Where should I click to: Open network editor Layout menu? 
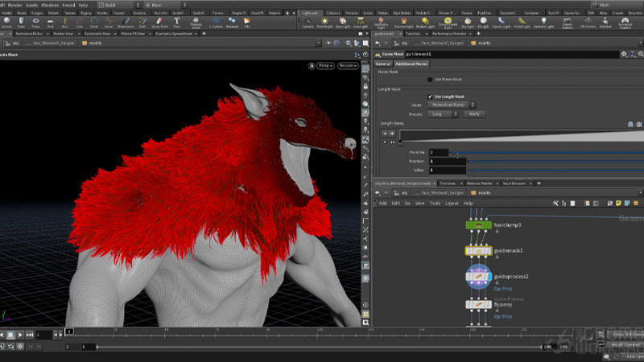coord(452,204)
